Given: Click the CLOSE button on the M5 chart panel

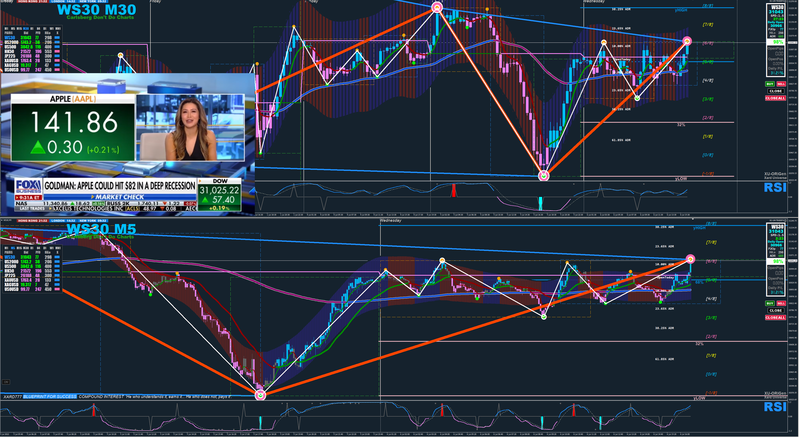Looking at the screenshot, I should [x=776, y=310].
